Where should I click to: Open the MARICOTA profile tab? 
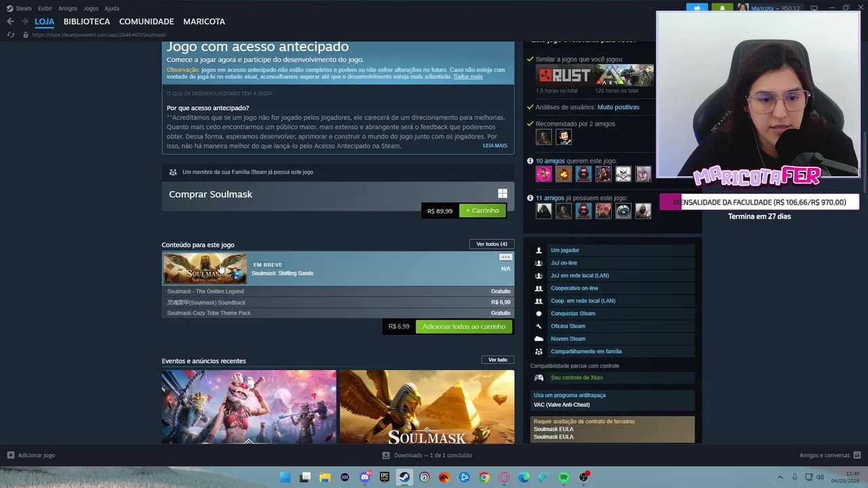pos(204,22)
